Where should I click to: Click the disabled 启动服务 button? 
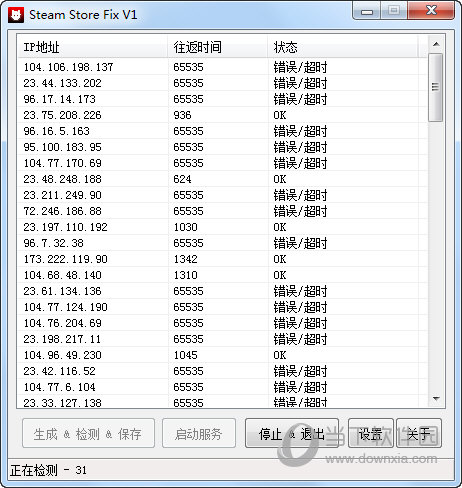click(199, 433)
